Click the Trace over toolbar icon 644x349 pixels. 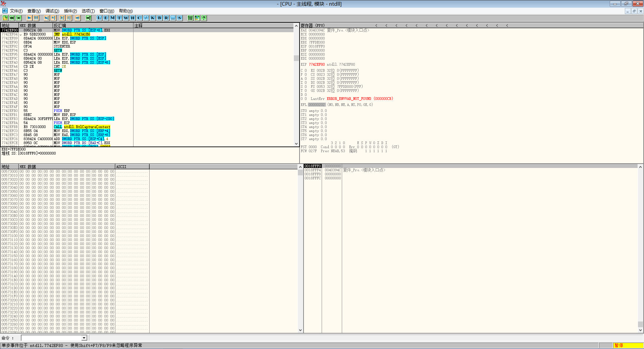69,18
